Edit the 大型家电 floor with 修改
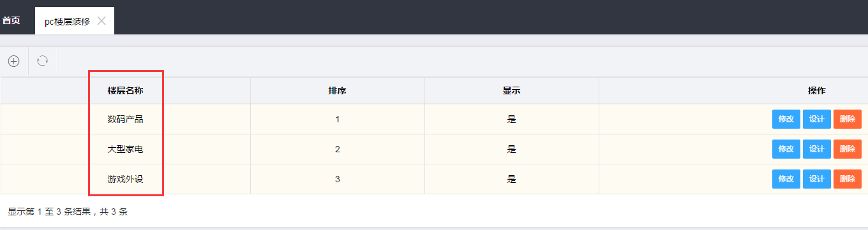868x230 pixels. (786, 149)
